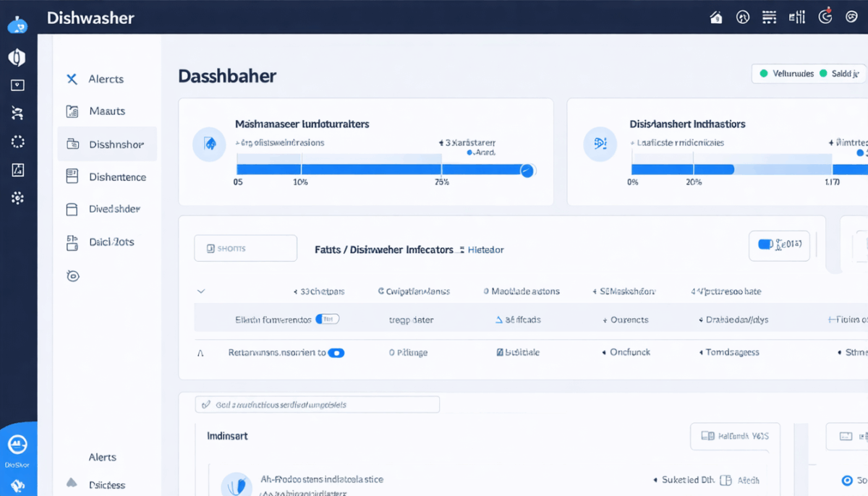Click the book icon beside Aedh
Screen dimensions: 868x496
(x=726, y=480)
